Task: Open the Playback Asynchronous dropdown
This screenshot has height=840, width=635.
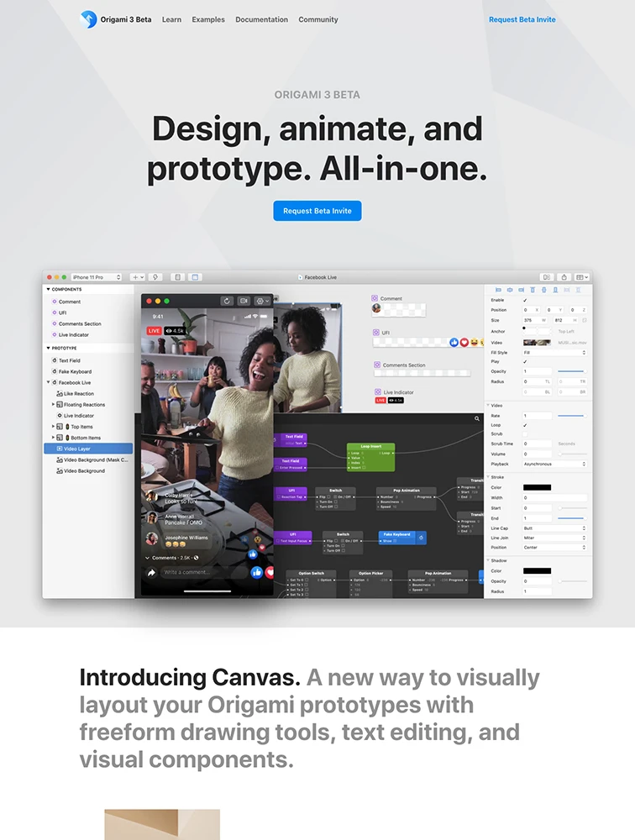Action: point(554,464)
